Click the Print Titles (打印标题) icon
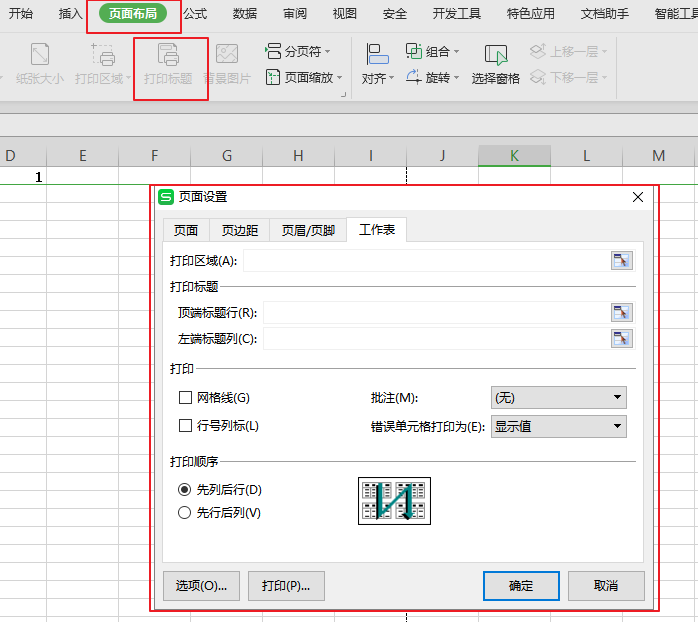The width and height of the screenshot is (698, 622). click(168, 55)
